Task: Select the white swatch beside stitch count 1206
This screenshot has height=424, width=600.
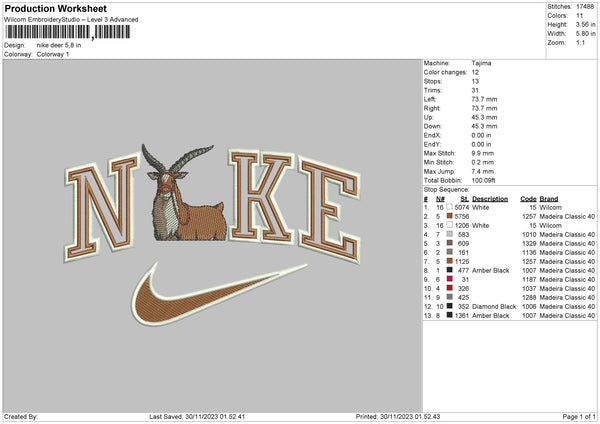Action: pos(450,225)
